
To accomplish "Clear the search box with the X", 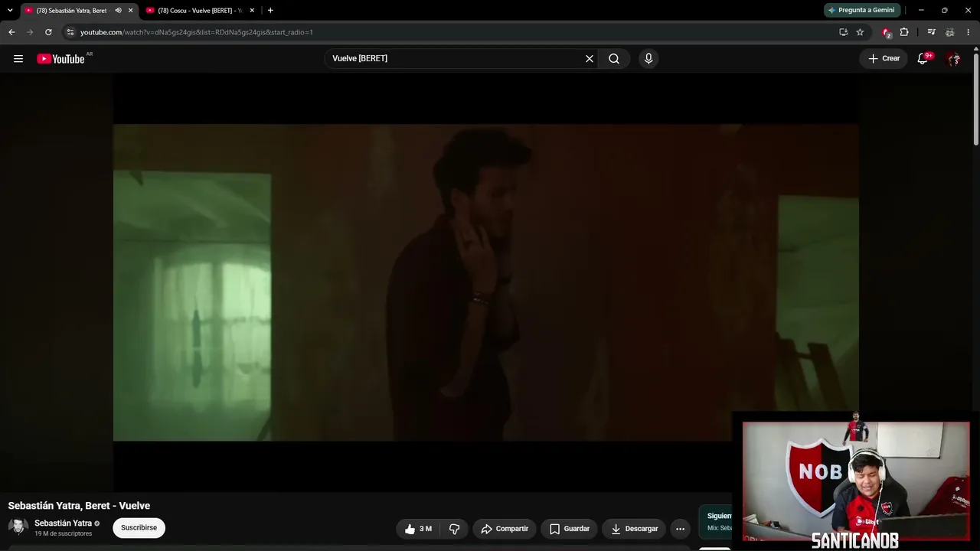I will [x=590, y=59].
